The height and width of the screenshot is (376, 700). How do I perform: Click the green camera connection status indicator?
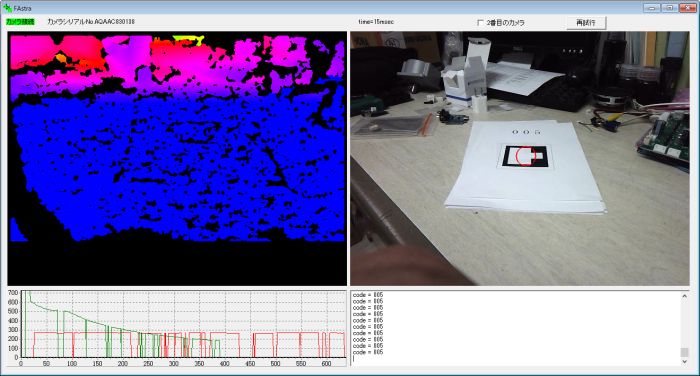click(x=20, y=21)
